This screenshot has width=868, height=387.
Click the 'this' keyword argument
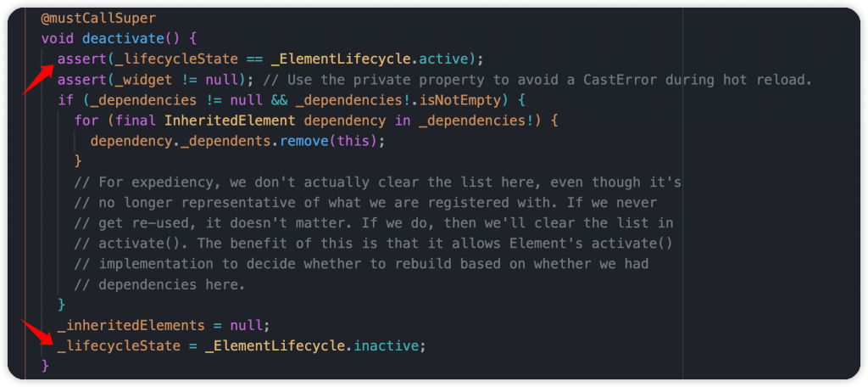click(x=353, y=141)
